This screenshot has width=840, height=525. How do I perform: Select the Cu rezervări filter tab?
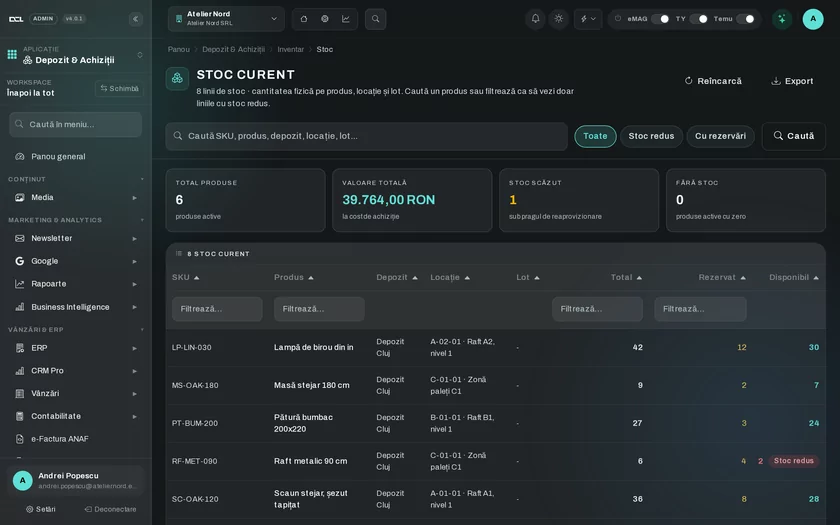click(721, 136)
